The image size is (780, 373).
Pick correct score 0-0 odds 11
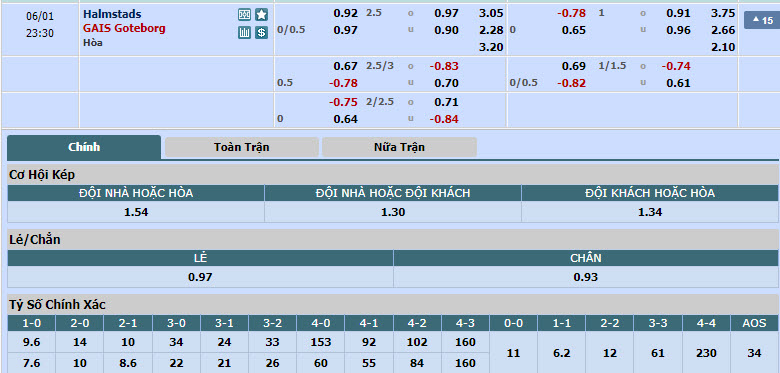[513, 353]
